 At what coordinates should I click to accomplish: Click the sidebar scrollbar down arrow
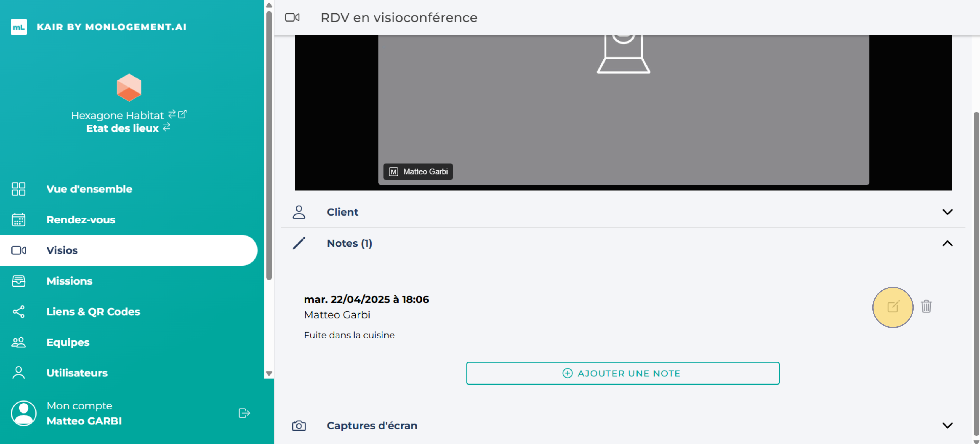pos(269,373)
